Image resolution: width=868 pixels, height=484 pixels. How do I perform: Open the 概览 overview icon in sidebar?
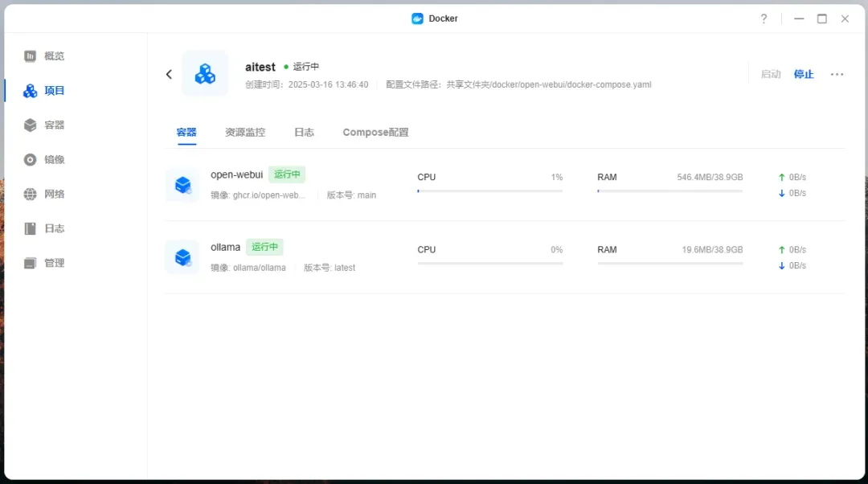pyautogui.click(x=30, y=56)
